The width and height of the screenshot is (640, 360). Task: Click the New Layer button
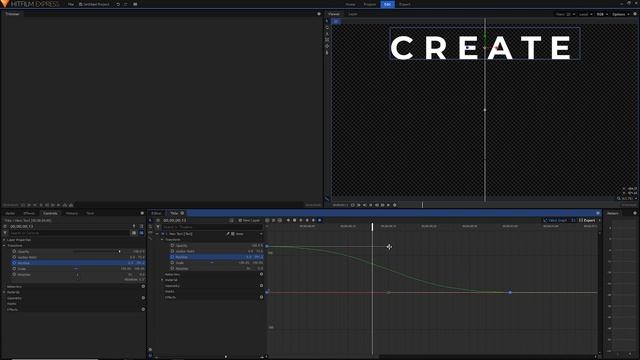(x=249, y=220)
